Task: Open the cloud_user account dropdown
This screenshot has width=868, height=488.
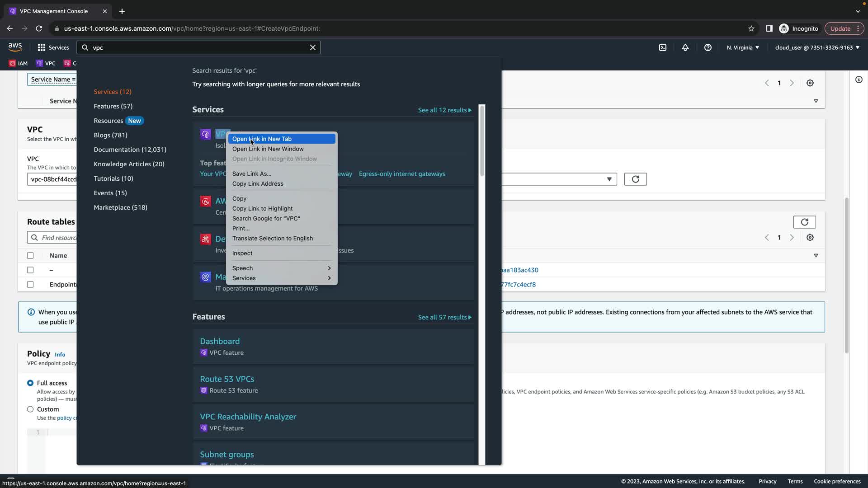Action: click(x=817, y=47)
